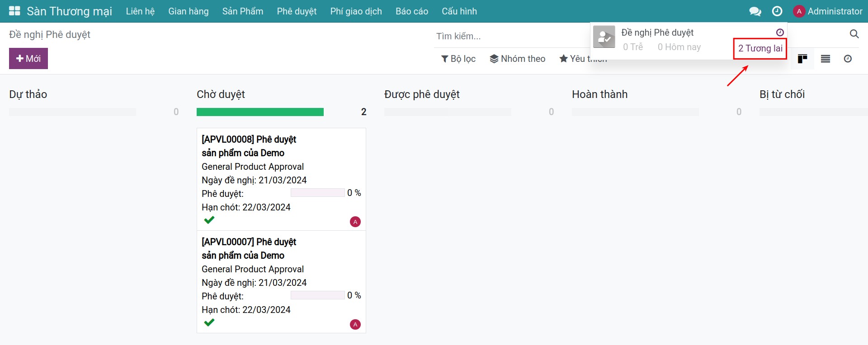
Task: Open the apps grid home menu icon
Action: [x=14, y=11]
